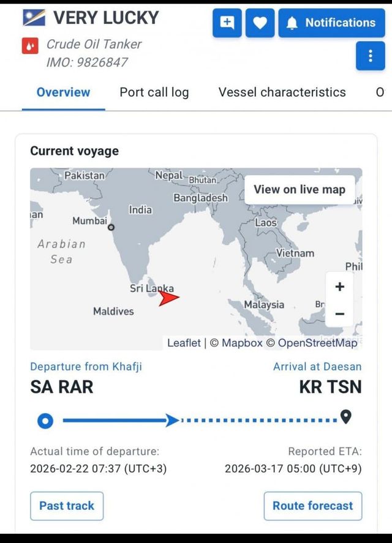
Task: Click the red vessel arrow on map
Action: point(168,298)
